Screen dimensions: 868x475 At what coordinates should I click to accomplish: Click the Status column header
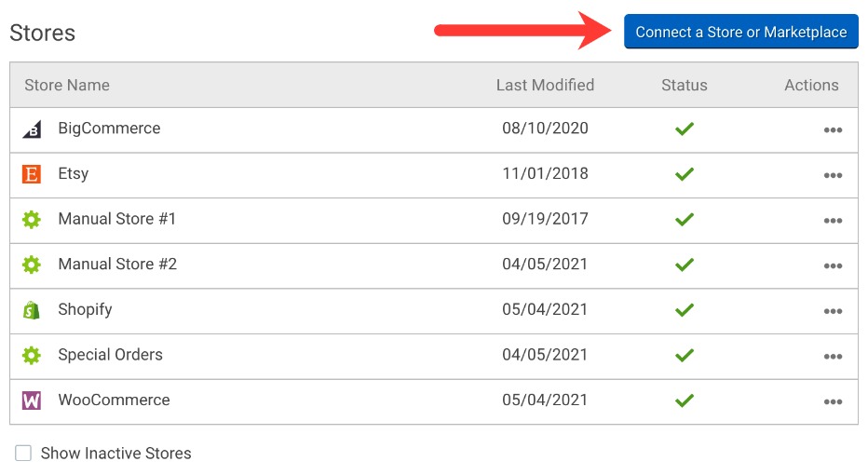685,85
